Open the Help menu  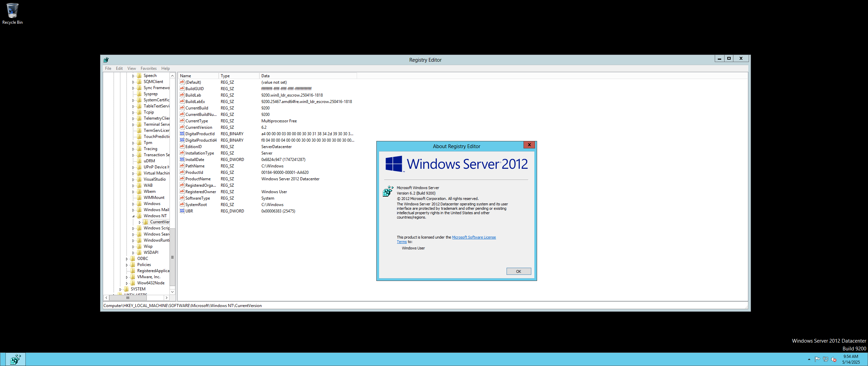165,68
